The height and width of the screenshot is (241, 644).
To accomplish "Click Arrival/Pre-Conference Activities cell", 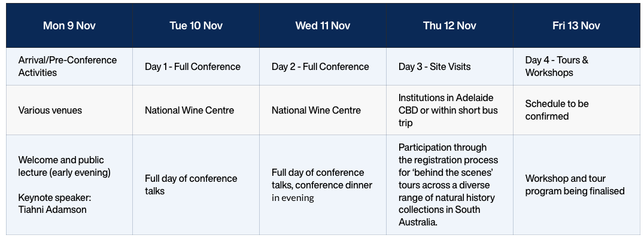I will click(x=69, y=66).
